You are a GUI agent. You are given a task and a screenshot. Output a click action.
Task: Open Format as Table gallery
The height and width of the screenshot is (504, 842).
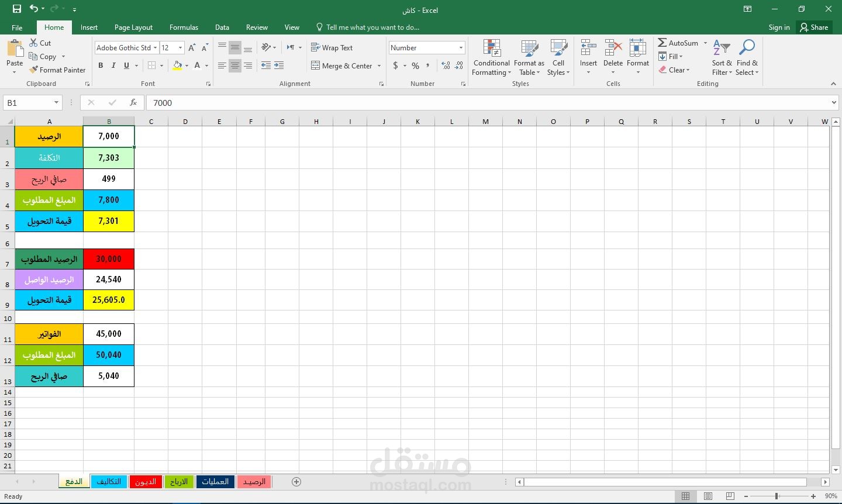click(x=529, y=57)
